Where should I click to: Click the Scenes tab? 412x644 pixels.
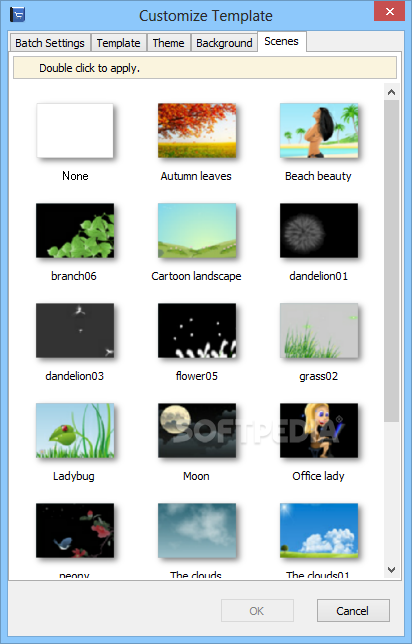point(281,41)
